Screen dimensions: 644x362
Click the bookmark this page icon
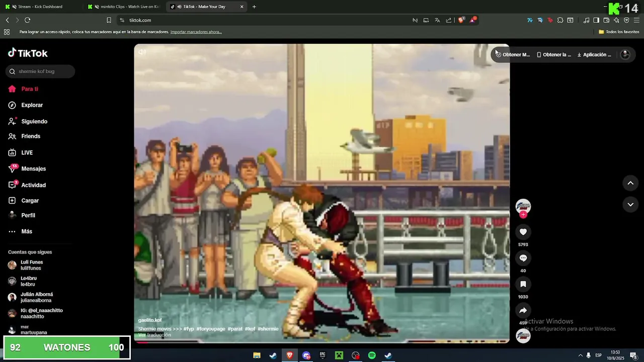click(x=109, y=20)
